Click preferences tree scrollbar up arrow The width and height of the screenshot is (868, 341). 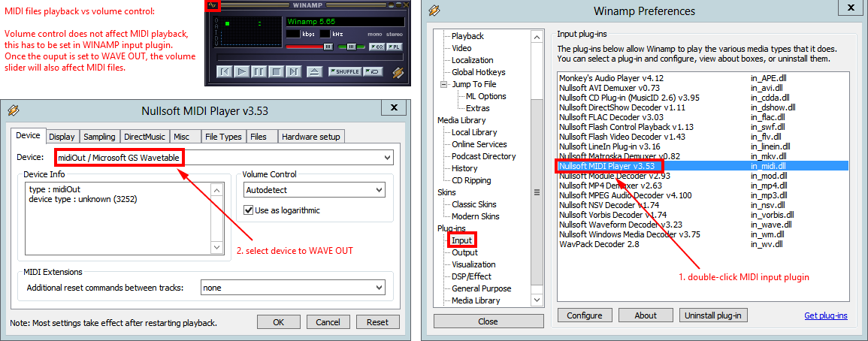[536, 36]
